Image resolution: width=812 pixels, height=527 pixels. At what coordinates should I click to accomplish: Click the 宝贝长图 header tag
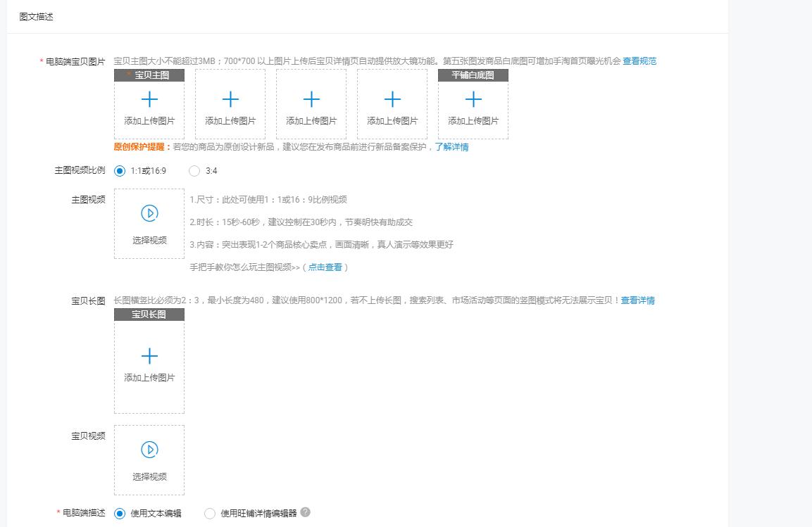pyautogui.click(x=149, y=315)
